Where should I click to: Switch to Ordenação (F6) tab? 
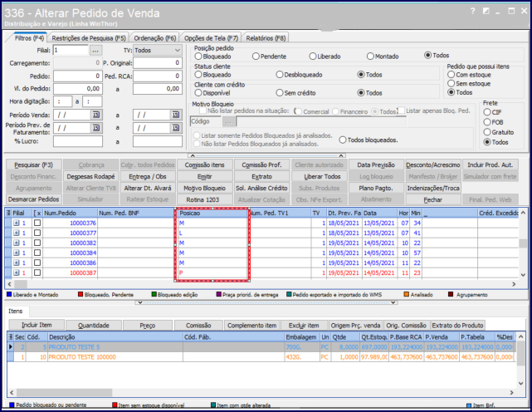154,38
